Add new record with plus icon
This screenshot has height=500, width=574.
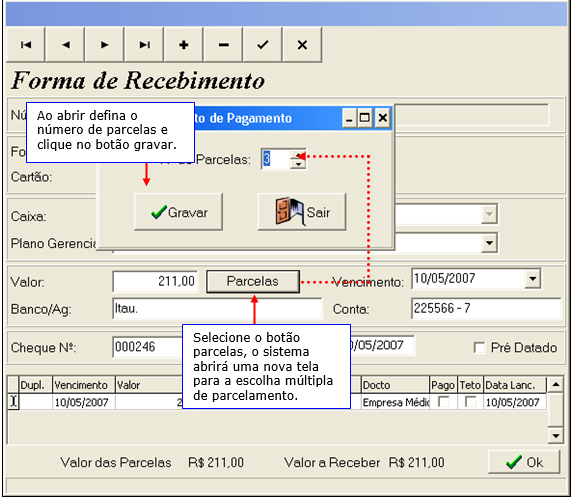(x=184, y=45)
